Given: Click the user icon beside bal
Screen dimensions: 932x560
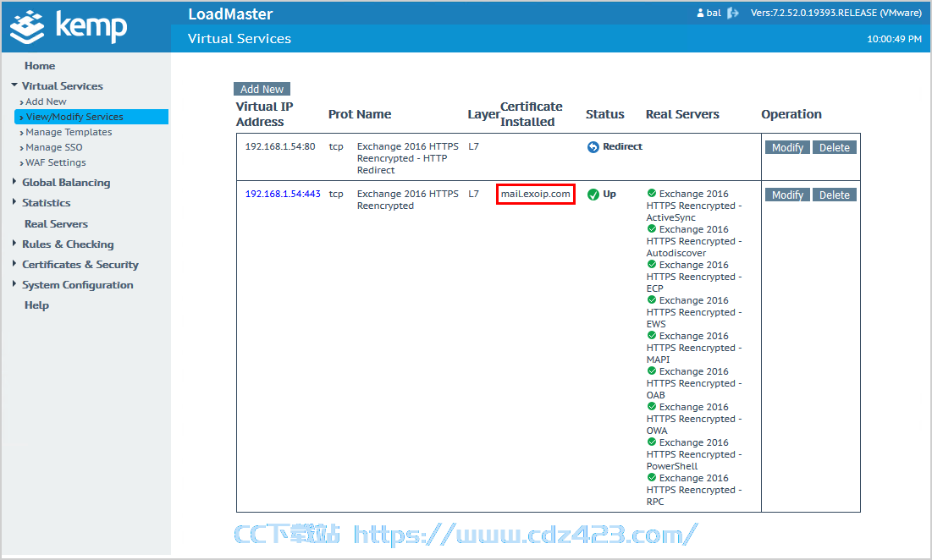Looking at the screenshot, I should [700, 13].
